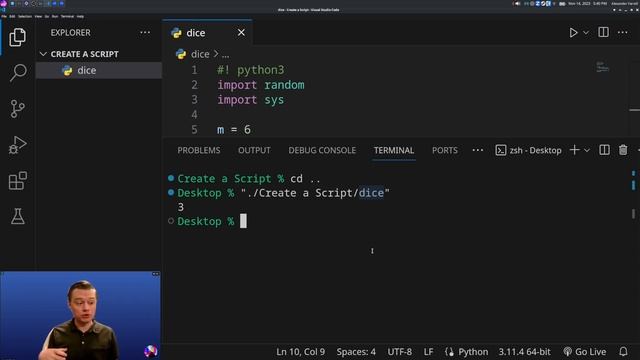This screenshot has width=640, height=360.
Task: Click the 'import sys' code line
Action: click(251, 100)
